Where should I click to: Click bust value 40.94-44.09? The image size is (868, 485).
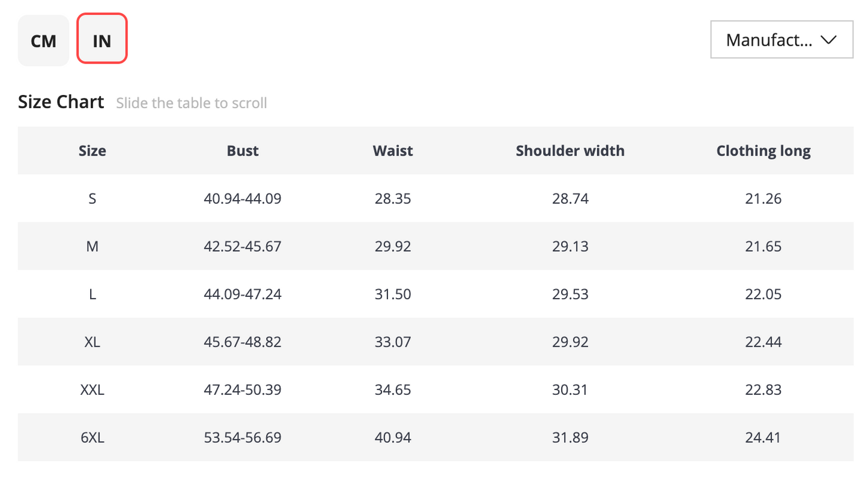pos(243,198)
